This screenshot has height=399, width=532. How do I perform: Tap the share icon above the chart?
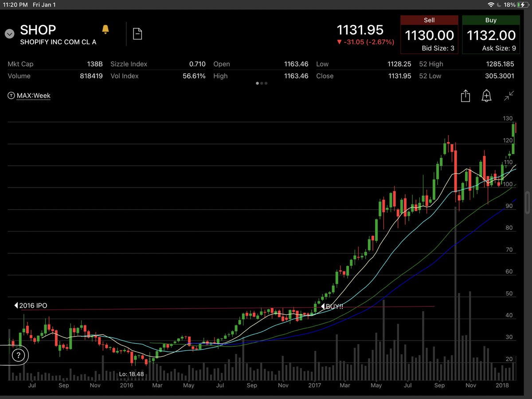click(465, 96)
